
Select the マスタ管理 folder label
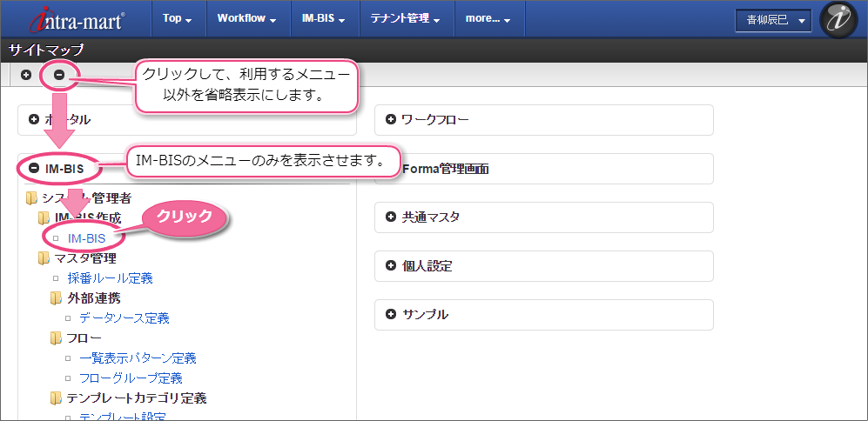85,257
